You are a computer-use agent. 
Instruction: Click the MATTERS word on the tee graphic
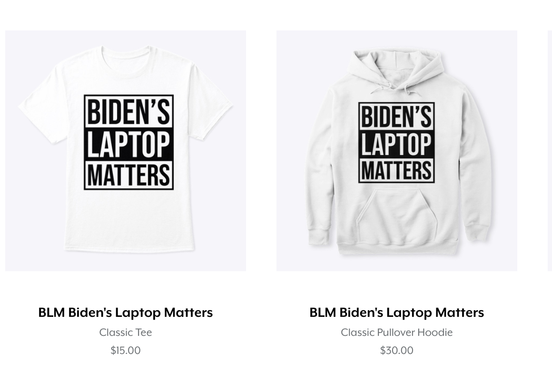tap(128, 175)
